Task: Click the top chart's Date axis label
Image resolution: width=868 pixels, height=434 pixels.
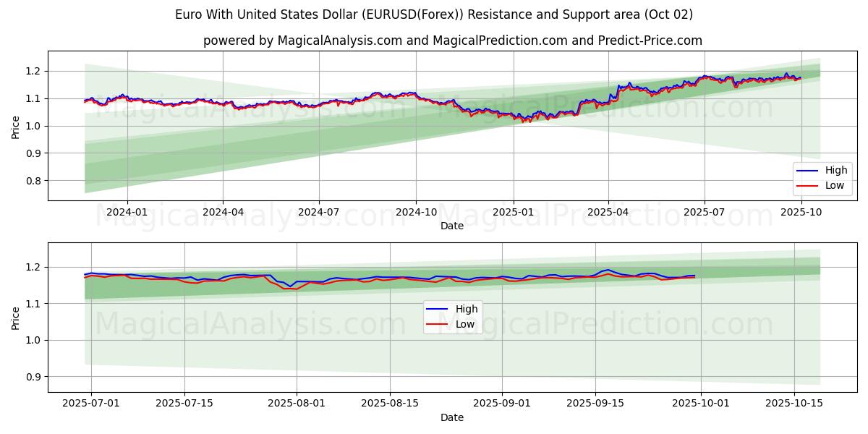Action: click(452, 226)
